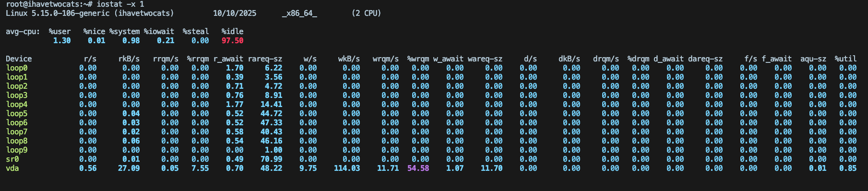Select the device name 'loop1'

(17, 77)
